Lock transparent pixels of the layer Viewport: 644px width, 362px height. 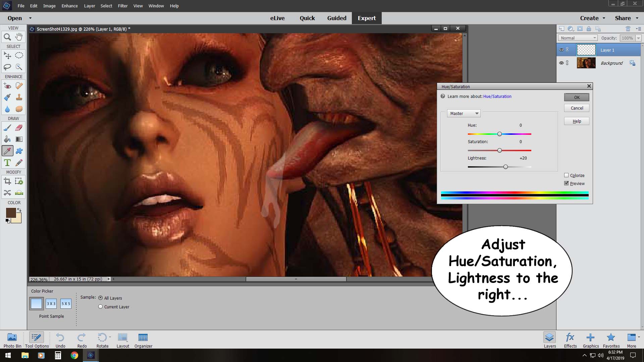(x=598, y=29)
